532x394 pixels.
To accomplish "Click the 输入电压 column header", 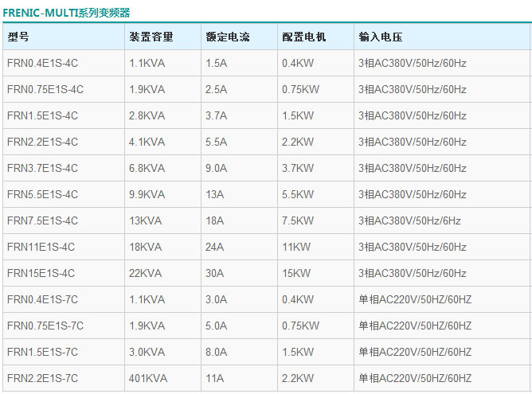I will click(x=380, y=37).
